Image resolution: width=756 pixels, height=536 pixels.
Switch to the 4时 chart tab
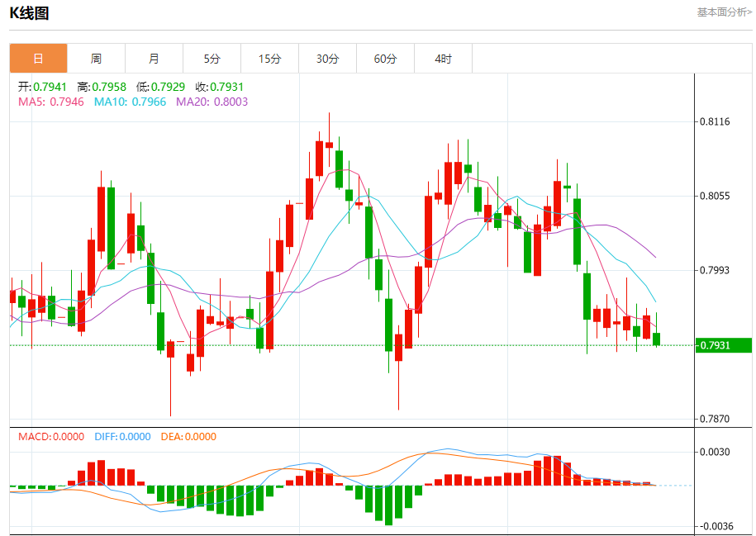click(444, 59)
